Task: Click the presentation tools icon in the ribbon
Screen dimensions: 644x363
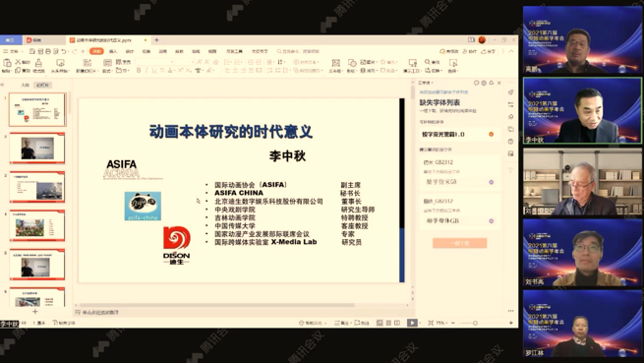Action: (x=412, y=63)
